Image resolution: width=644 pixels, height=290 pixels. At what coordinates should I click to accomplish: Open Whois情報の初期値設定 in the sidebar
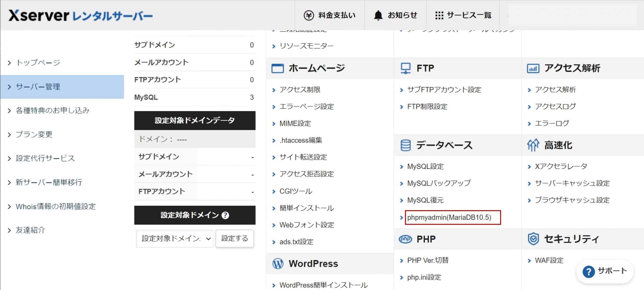coord(56,206)
